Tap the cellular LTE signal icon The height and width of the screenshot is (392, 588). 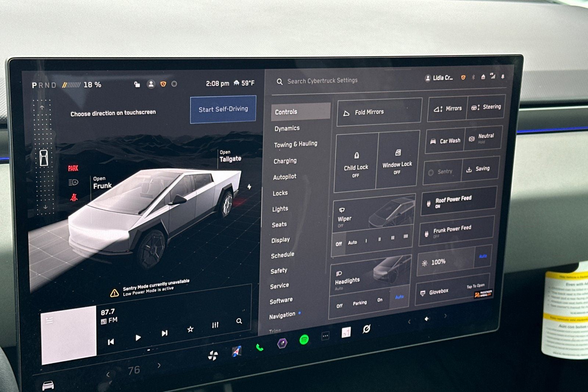pyautogui.click(x=492, y=77)
